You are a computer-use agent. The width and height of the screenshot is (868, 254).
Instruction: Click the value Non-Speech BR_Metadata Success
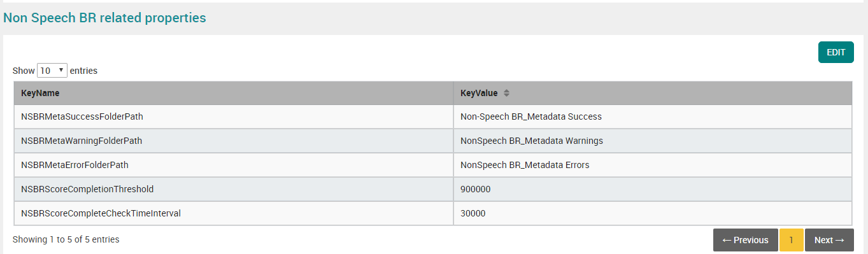tap(531, 117)
